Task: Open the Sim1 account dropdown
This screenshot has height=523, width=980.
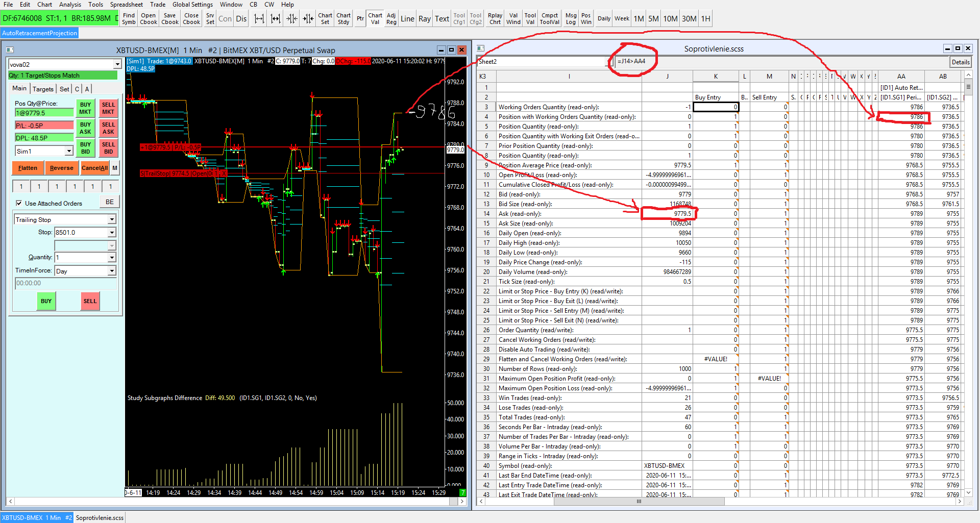Action: pos(69,151)
